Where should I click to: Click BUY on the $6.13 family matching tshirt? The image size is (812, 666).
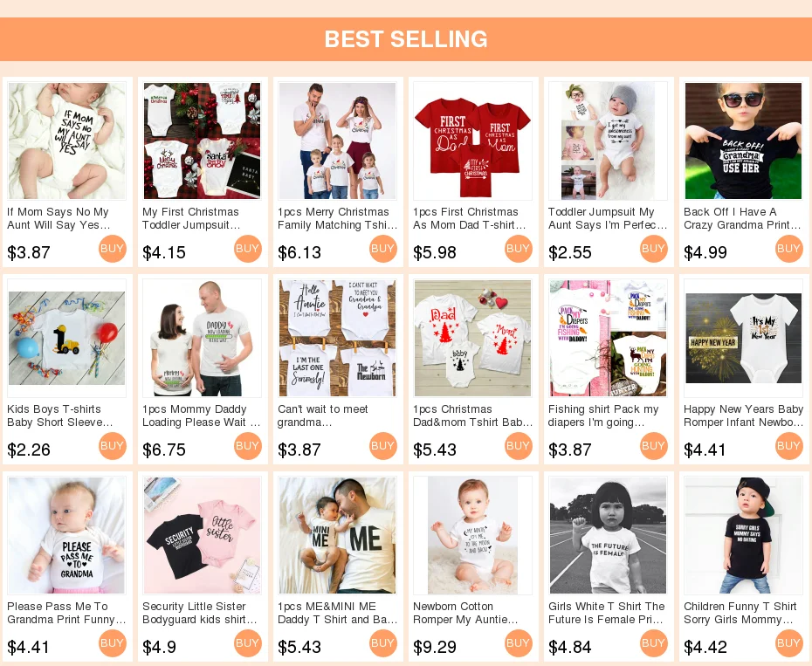[x=383, y=249]
